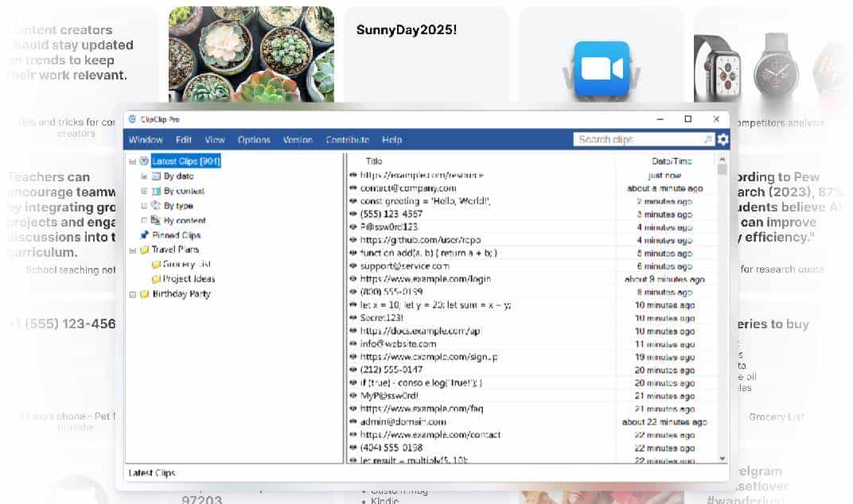853x504 pixels.
Task: Select the (800) 555-0199 clip
Action: coord(391,292)
